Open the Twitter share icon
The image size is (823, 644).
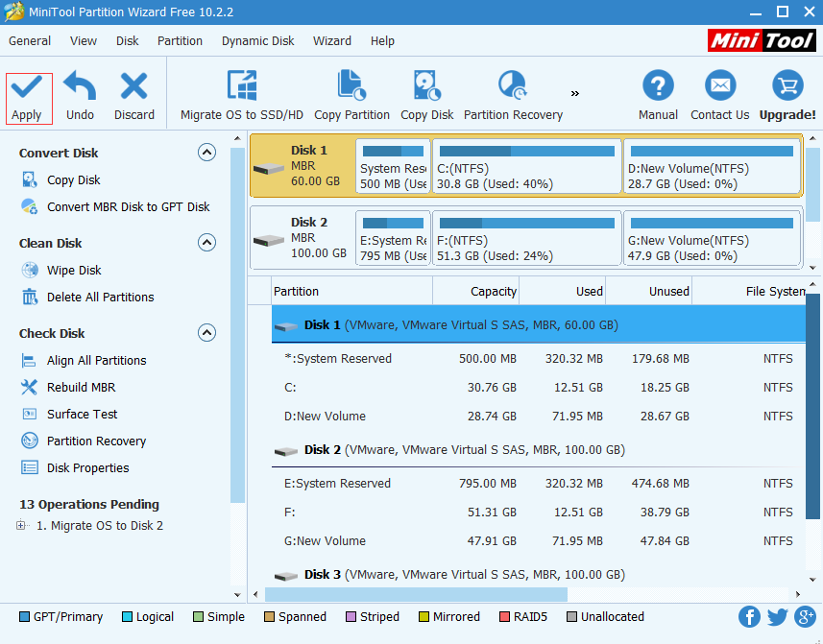777,617
